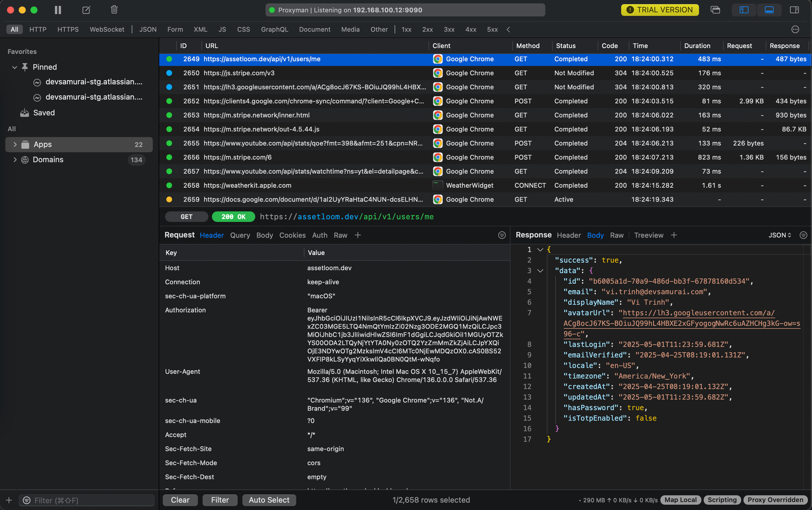Sort by the Duration column header
The image size is (812, 510).
click(697, 46)
